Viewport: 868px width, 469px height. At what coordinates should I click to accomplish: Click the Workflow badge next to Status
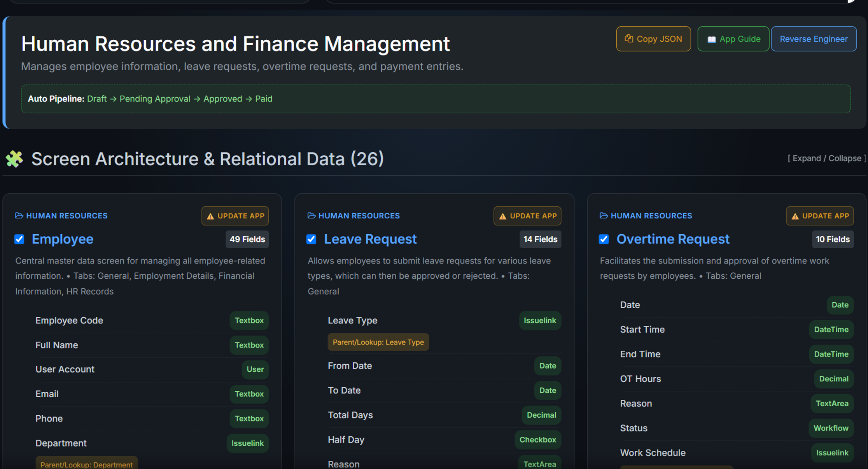(831, 428)
